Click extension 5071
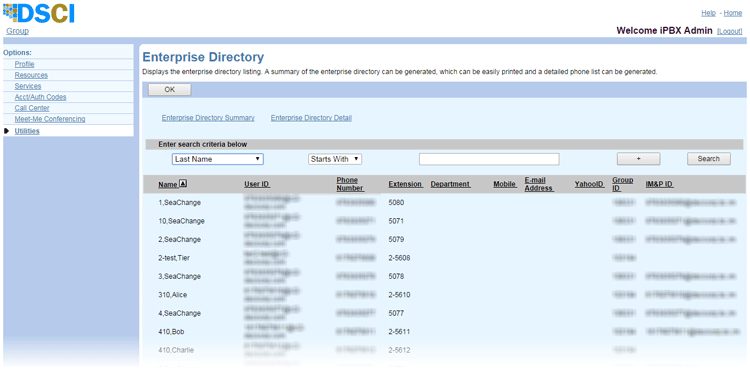The height and width of the screenshot is (369, 750). [x=397, y=221]
